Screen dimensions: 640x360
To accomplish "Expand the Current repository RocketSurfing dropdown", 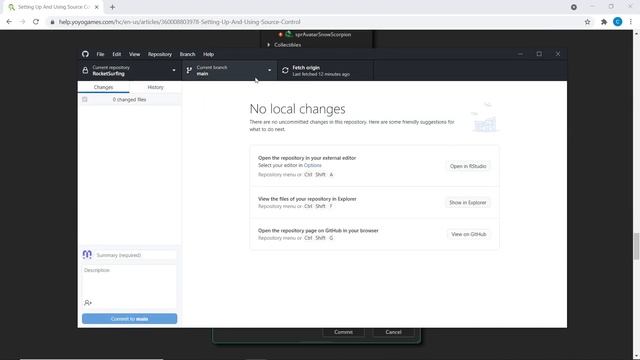I will click(129, 71).
